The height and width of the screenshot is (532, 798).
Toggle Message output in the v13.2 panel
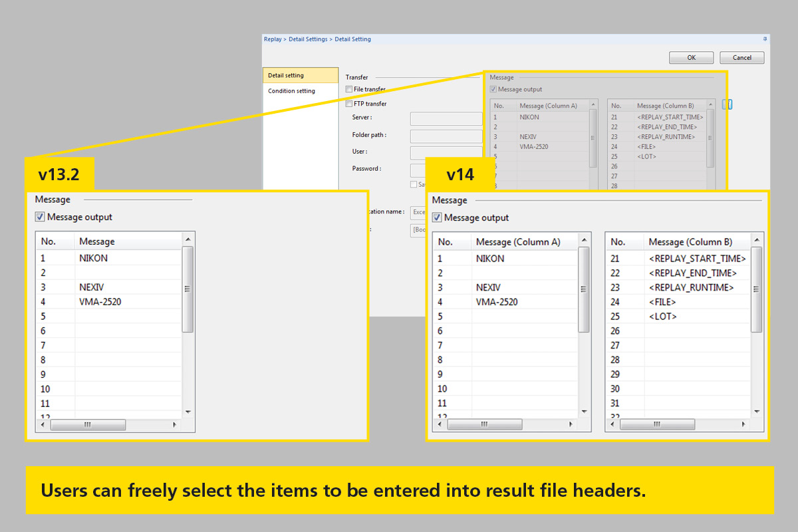coord(40,217)
